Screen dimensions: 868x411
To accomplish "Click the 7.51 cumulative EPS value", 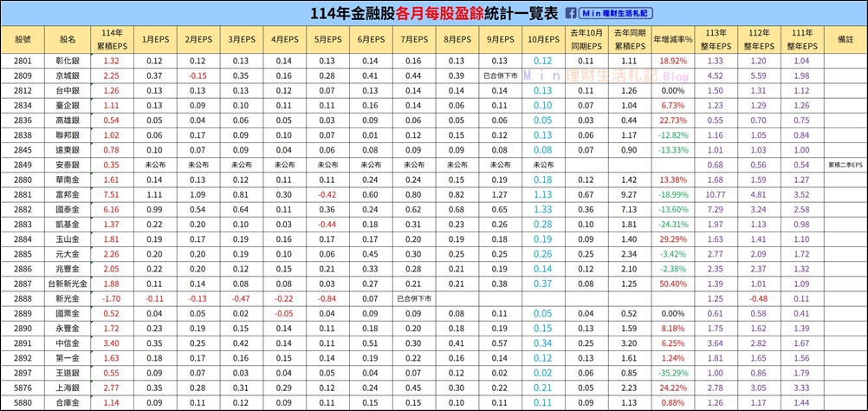I will coord(111,194).
